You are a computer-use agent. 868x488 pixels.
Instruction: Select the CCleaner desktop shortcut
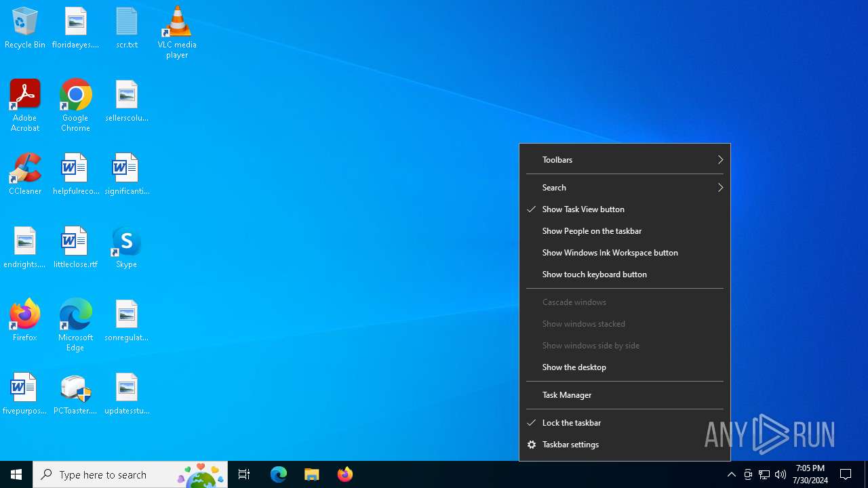point(25,174)
